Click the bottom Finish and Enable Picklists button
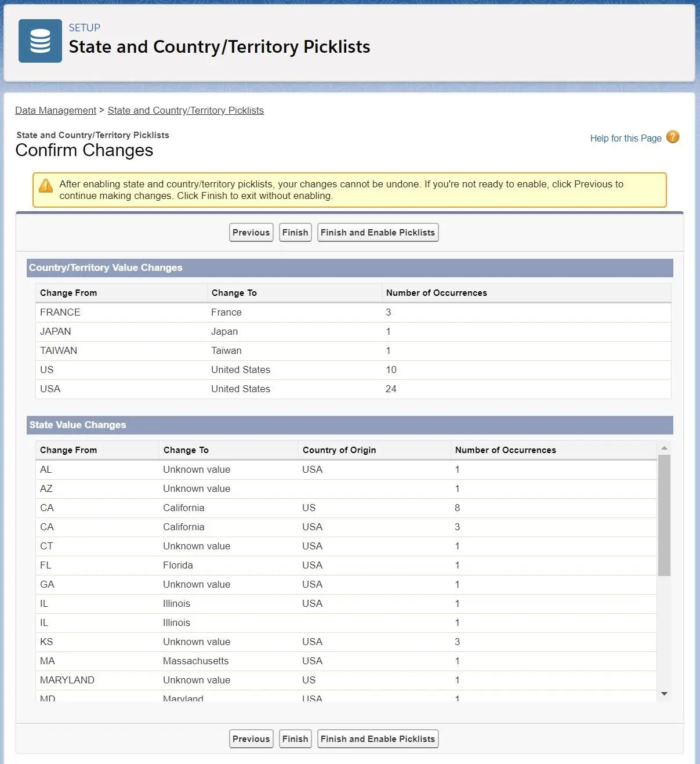 coord(378,739)
